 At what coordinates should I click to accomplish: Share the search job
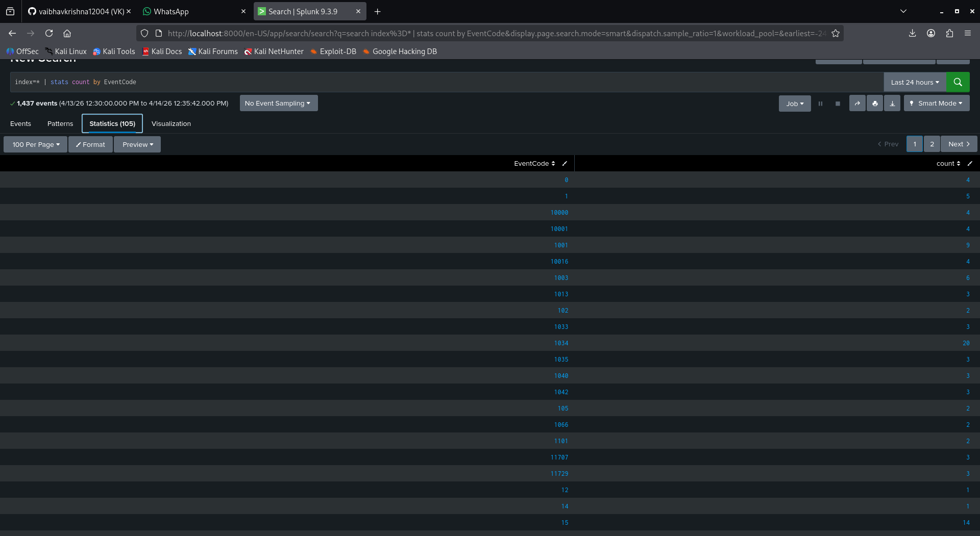pos(857,103)
